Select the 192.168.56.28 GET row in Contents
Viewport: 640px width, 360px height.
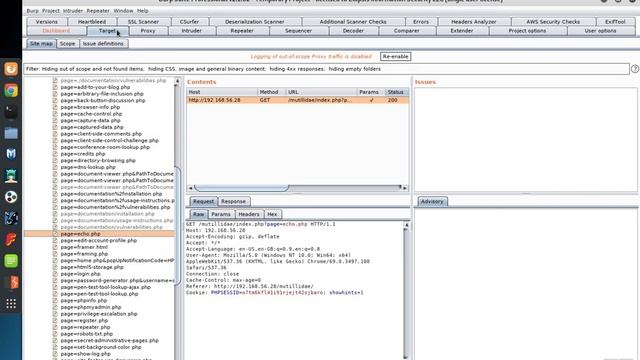(298, 100)
